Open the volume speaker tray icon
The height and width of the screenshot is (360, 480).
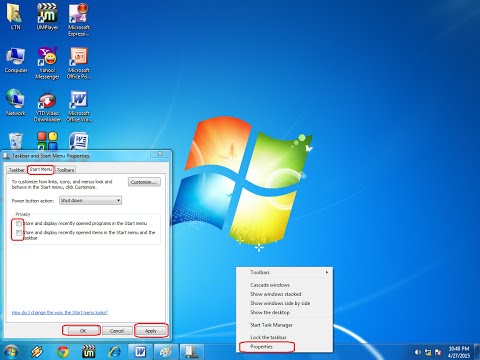(x=418, y=352)
